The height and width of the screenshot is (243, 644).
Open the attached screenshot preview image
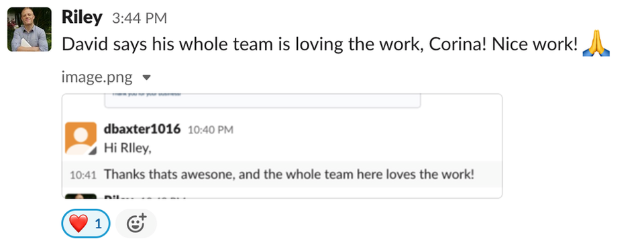tap(282, 146)
